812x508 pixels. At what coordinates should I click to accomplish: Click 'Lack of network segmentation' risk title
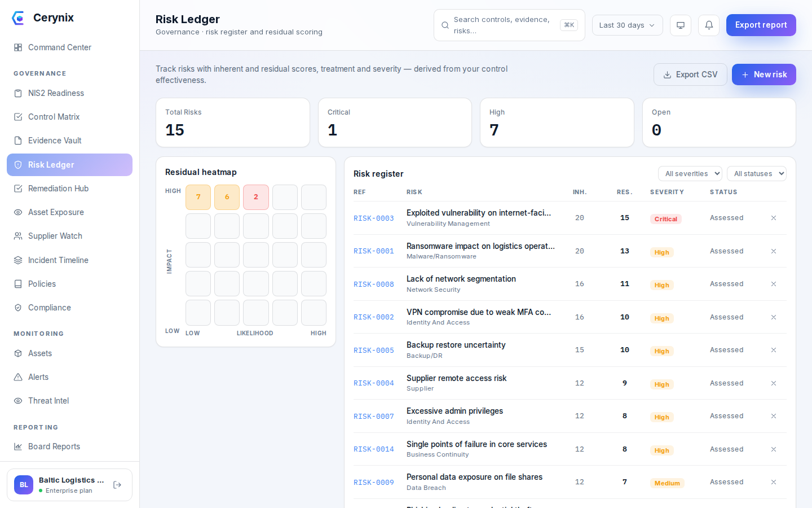click(461, 279)
